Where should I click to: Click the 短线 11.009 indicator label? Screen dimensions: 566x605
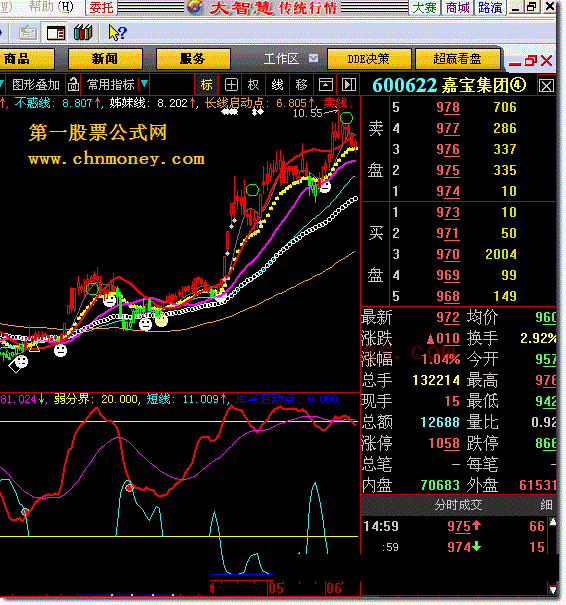183,399
